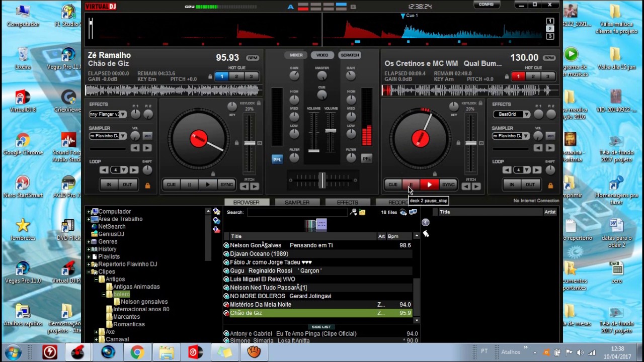Enable PFL for the right channel
The width and height of the screenshot is (644, 362).
point(366,159)
